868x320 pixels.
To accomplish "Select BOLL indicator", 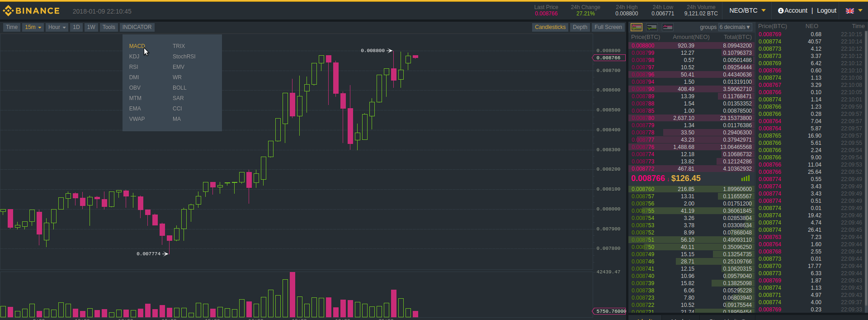I will pos(179,88).
